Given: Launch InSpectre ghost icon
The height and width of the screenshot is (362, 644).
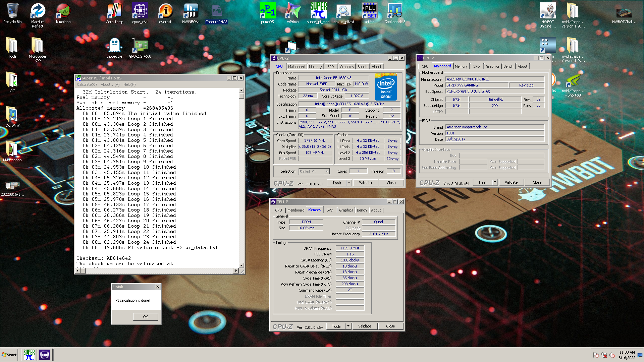Looking at the screenshot, I should tap(114, 48).
